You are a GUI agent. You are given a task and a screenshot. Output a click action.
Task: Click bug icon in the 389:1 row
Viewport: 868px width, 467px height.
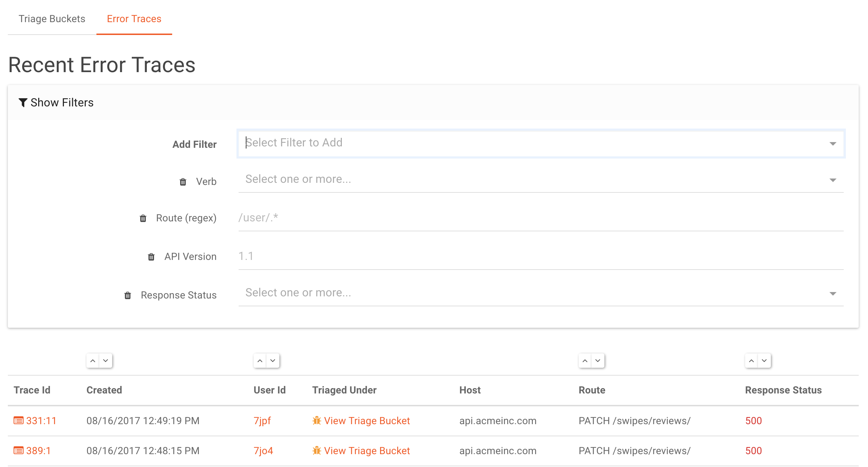pos(316,451)
